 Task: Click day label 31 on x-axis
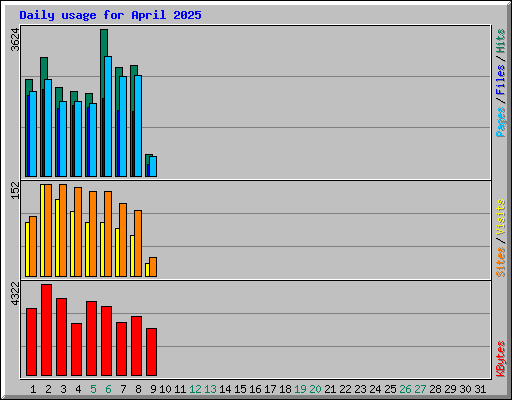click(x=480, y=389)
